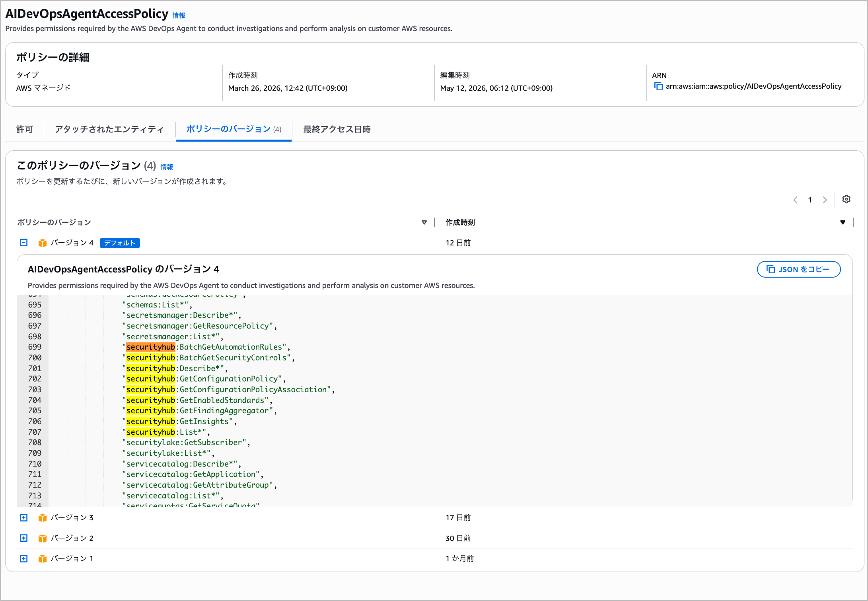Click JSON line securityhub:GetEnabledStandards
The width and height of the screenshot is (868, 601).
click(197, 400)
